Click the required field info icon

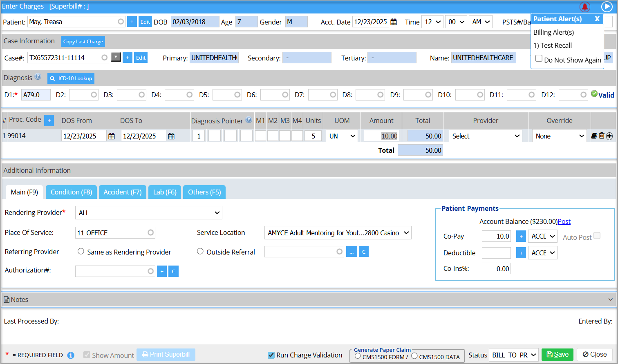pos(71,355)
